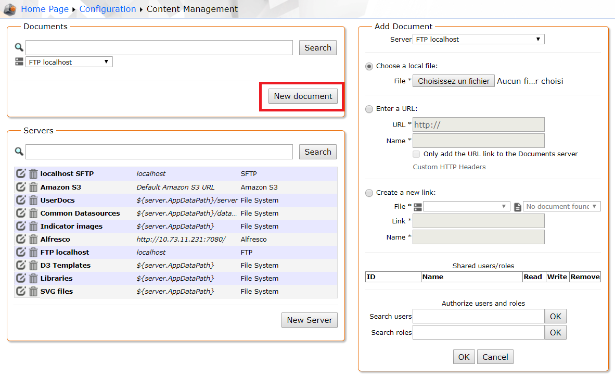Image resolution: width=615 pixels, height=376 pixels.
Task: Expand Custom HTTP Headers link
Action: point(449,167)
